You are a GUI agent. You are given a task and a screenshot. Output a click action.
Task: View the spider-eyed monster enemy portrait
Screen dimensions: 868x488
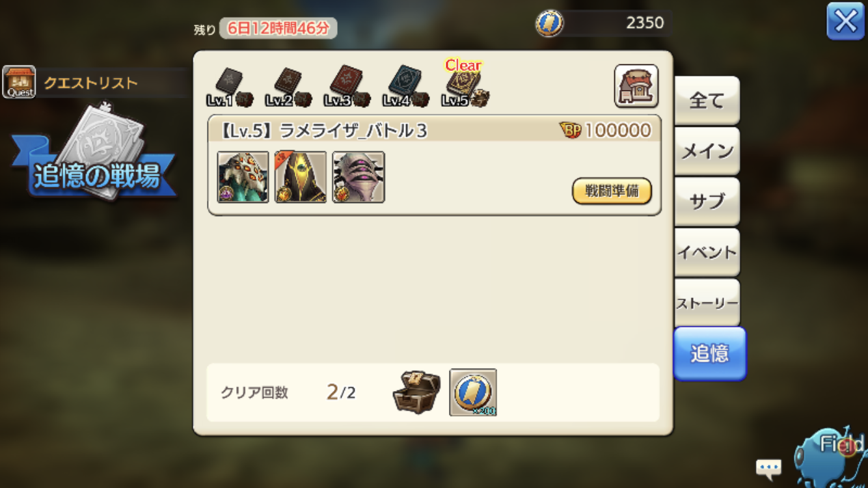coord(243,177)
